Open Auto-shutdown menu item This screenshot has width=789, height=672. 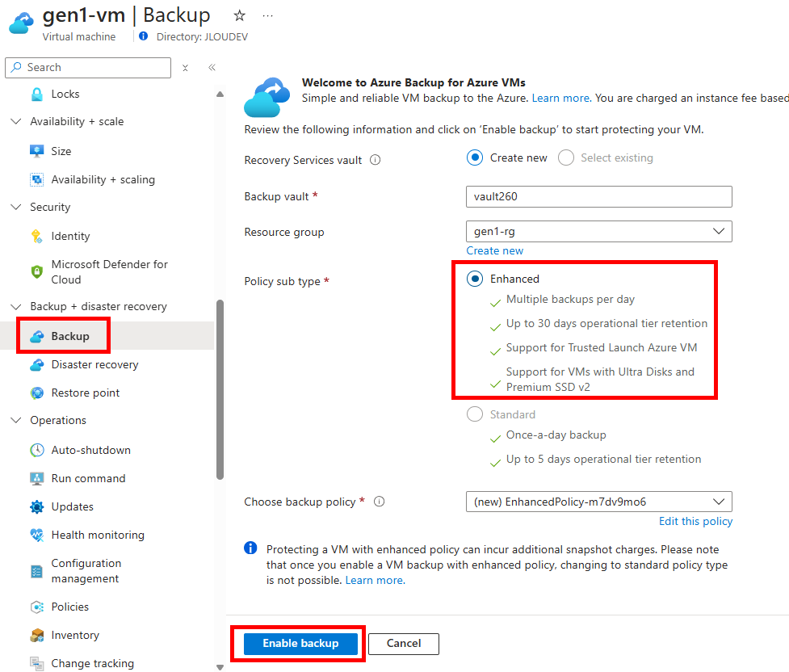91,450
